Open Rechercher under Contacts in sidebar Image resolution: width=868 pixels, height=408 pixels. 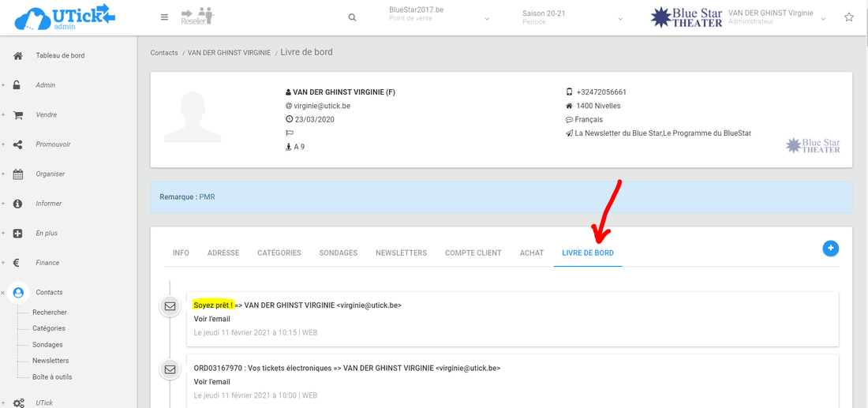(x=50, y=313)
